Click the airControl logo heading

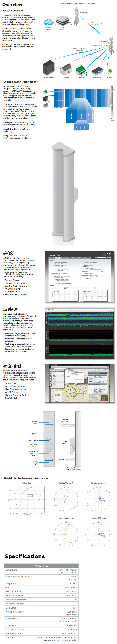(x=12, y=366)
